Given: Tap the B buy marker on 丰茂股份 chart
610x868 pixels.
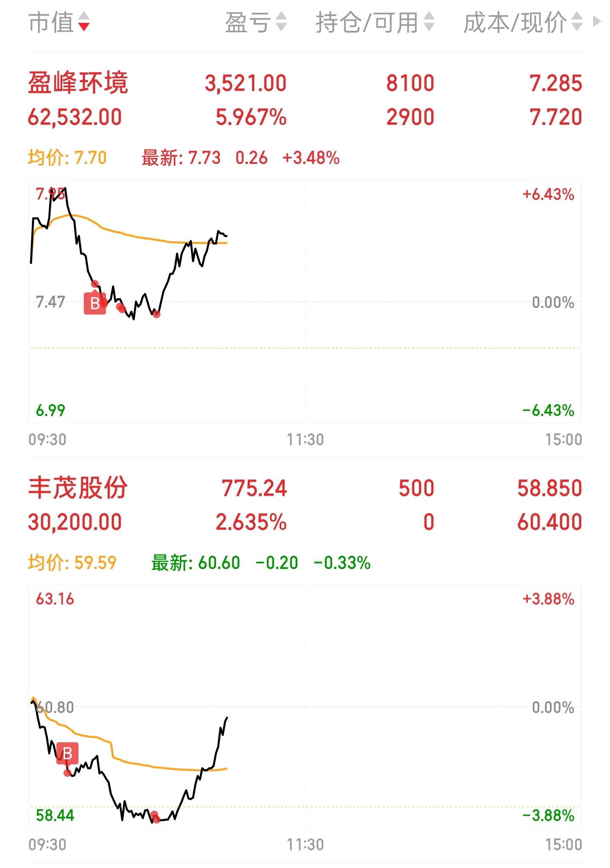Looking at the screenshot, I should coord(67,754).
